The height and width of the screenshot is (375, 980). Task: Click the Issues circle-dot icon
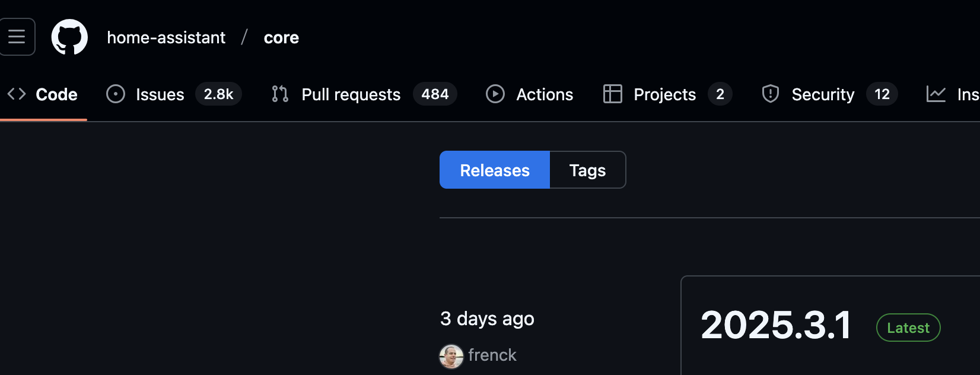pyautogui.click(x=116, y=94)
